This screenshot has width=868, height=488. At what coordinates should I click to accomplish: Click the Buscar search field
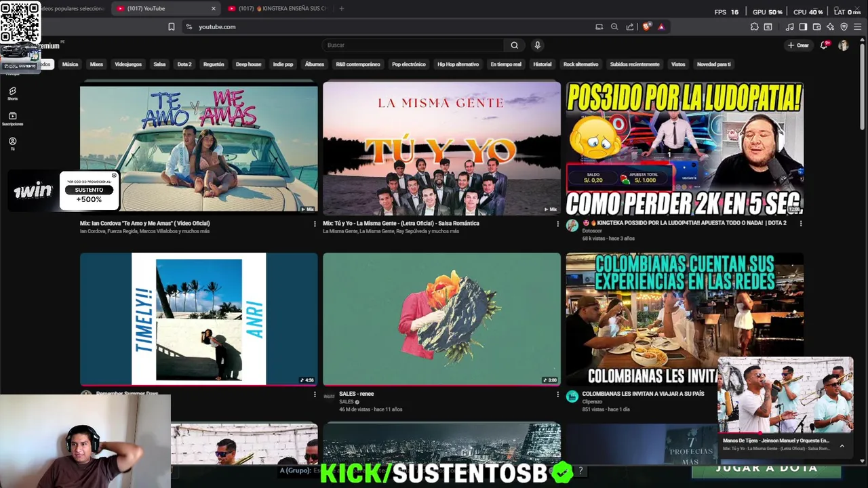(413, 45)
